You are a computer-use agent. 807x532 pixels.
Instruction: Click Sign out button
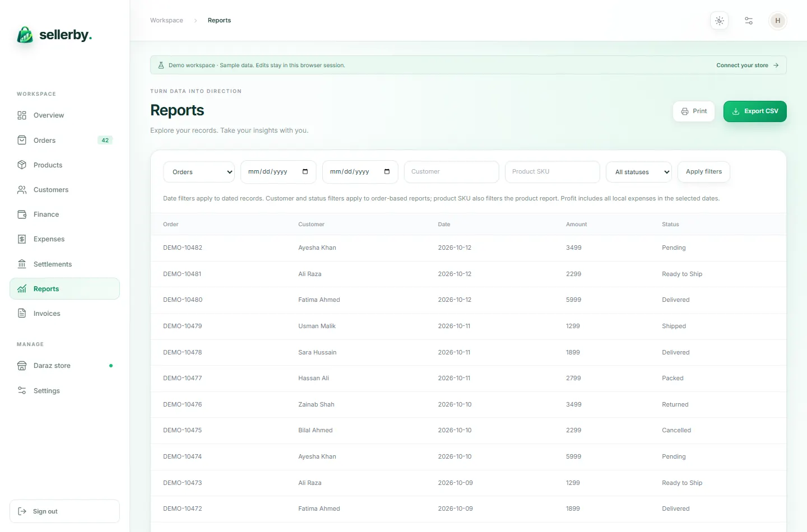(64, 511)
